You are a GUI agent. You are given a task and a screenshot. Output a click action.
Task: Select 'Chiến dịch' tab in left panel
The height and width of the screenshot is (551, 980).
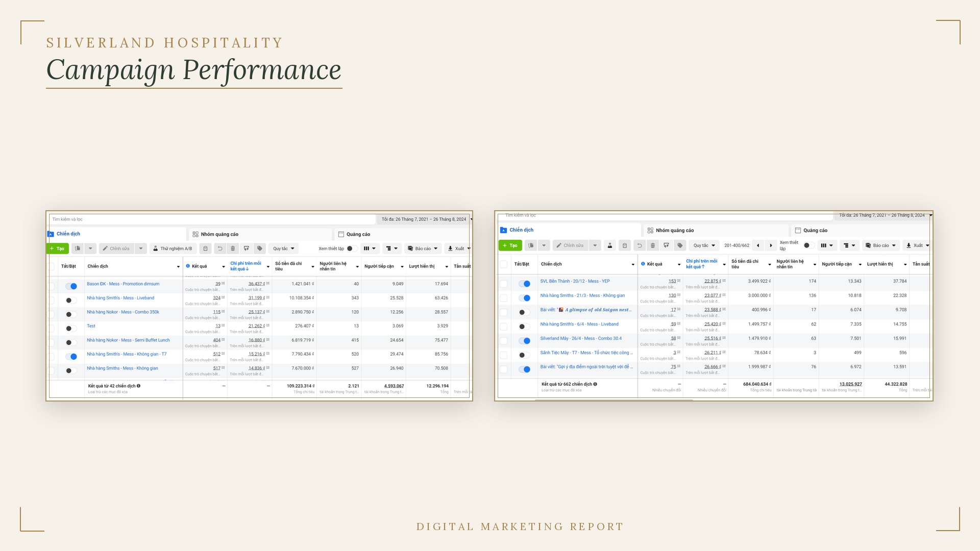click(x=116, y=234)
